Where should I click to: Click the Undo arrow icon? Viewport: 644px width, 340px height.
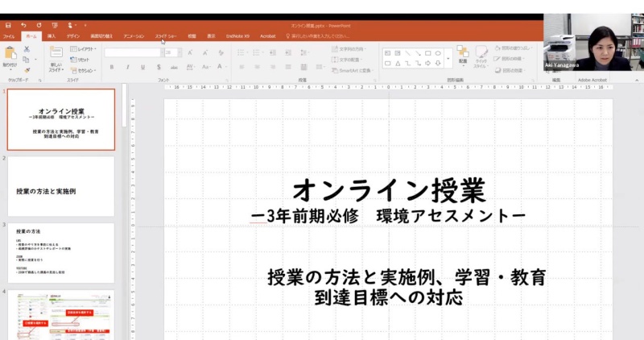(23, 26)
